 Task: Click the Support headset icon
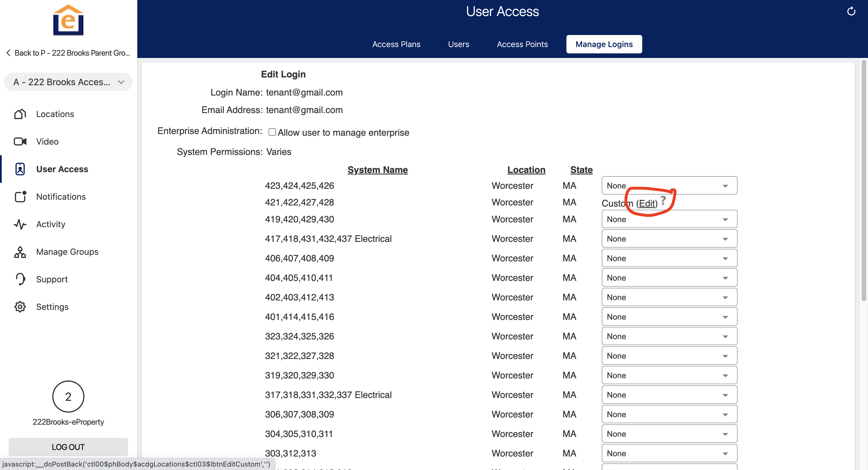(x=20, y=279)
